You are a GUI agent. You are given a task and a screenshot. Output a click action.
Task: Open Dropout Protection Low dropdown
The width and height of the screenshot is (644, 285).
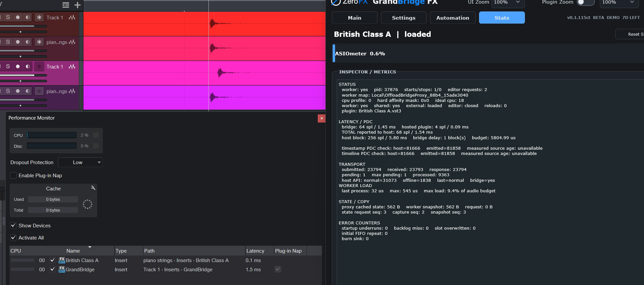pyautogui.click(x=80, y=162)
